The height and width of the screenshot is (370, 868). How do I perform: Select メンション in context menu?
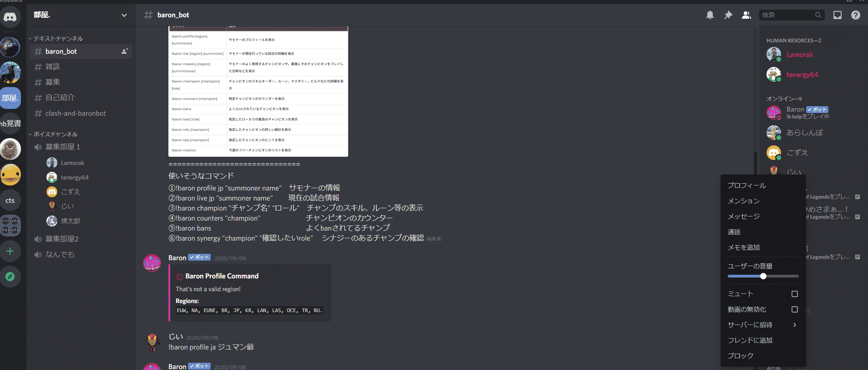[x=763, y=201]
